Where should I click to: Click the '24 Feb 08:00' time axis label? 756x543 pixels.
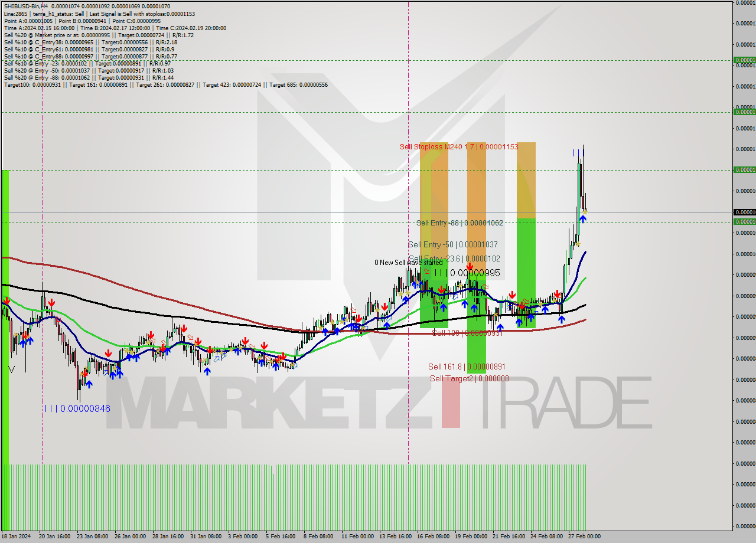[546, 537]
